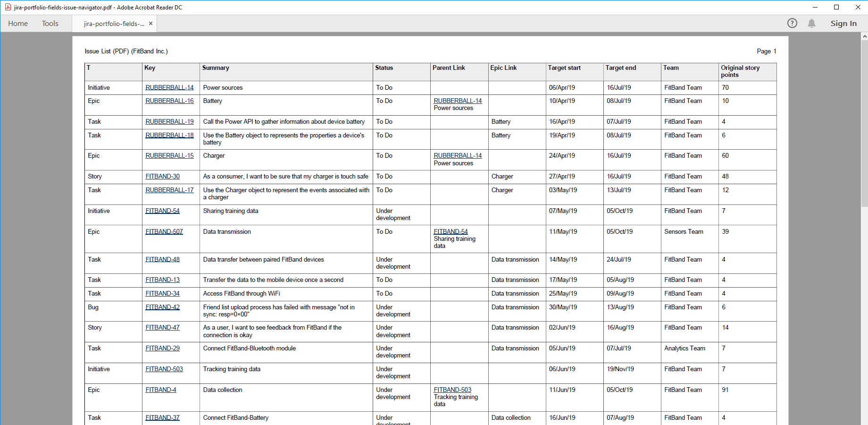
Task: Click the notifications bell icon
Action: click(x=811, y=23)
